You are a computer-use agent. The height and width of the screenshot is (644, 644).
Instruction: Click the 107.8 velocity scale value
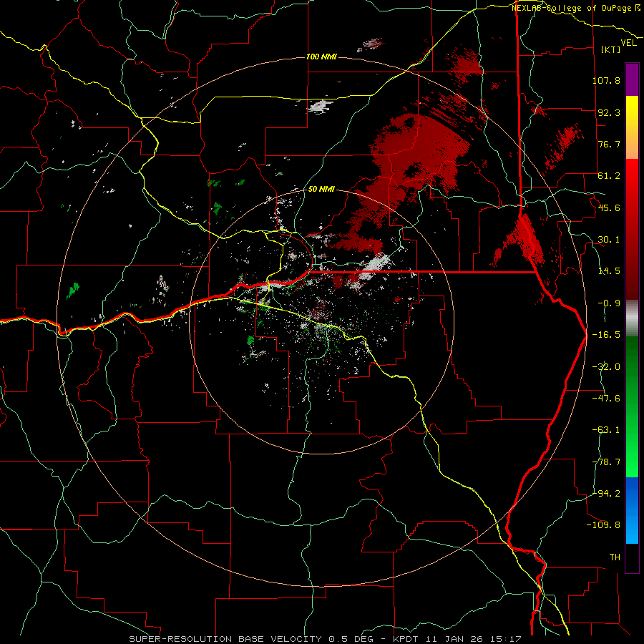(x=606, y=80)
